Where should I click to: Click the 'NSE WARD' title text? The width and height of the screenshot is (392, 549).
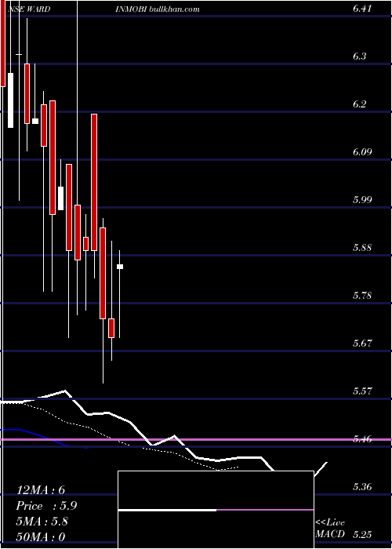click(x=28, y=9)
